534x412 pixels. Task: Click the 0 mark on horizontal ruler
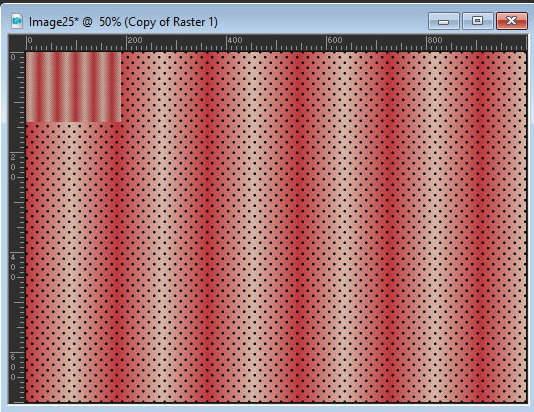pos(30,40)
